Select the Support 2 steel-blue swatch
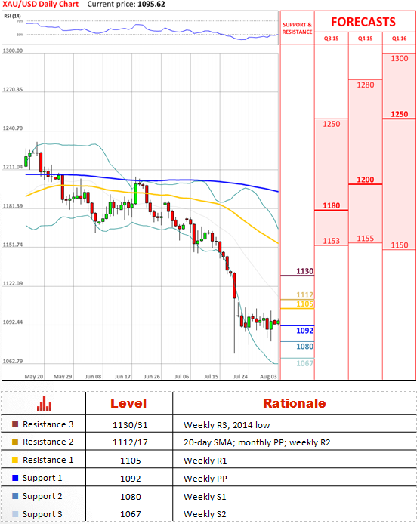Image resolution: width=420 pixels, height=524 pixels. 15,496
